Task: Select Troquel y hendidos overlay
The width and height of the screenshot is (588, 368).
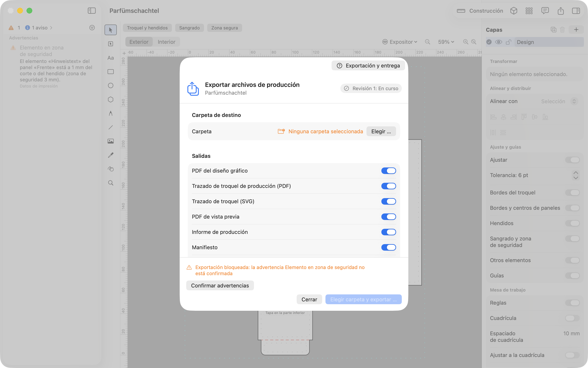Action: click(147, 28)
